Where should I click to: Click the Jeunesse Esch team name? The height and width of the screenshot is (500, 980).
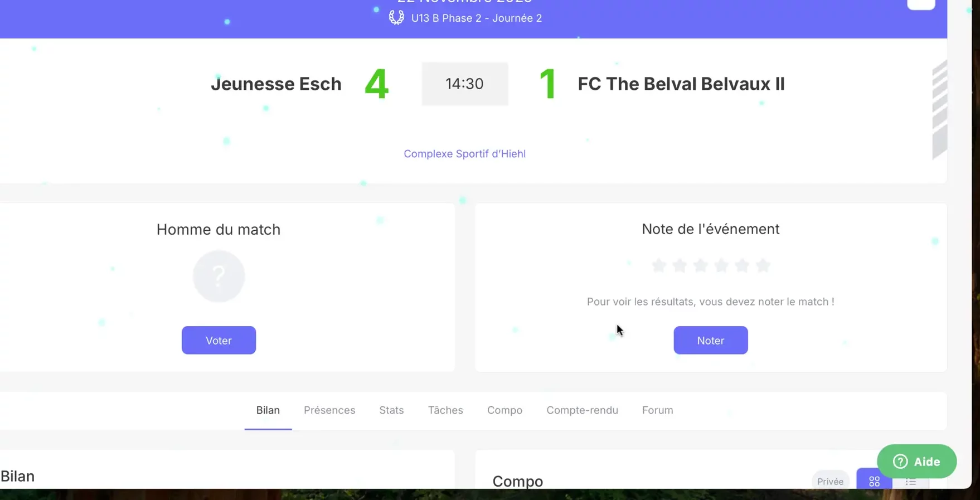pos(276,84)
